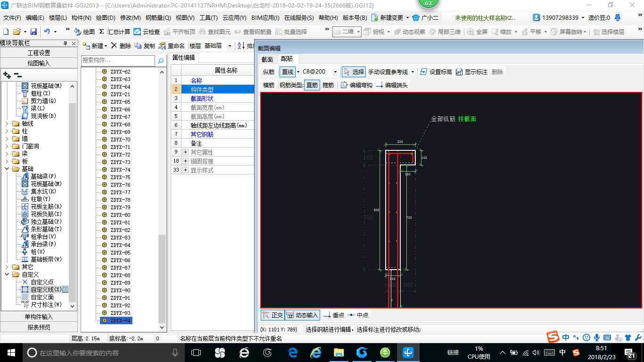The image size is (644, 362).
Task: Expand 显示样式 property group
Action: point(186,170)
